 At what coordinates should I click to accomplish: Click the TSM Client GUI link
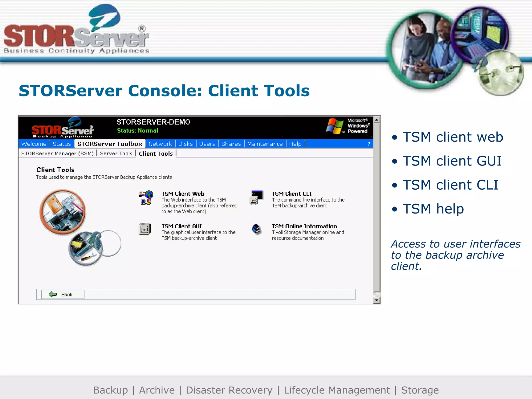point(182,226)
